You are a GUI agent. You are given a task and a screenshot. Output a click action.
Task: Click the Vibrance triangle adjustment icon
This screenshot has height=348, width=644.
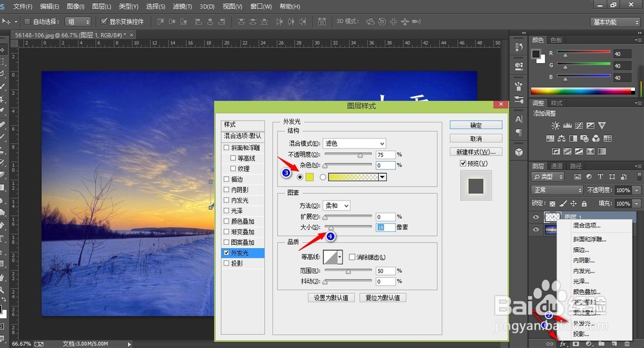point(602,125)
